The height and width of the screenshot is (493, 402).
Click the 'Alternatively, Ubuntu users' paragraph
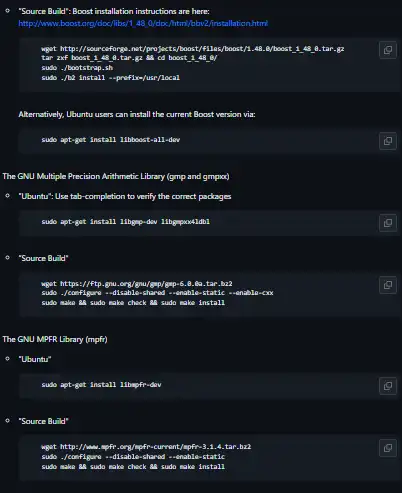[137, 114]
